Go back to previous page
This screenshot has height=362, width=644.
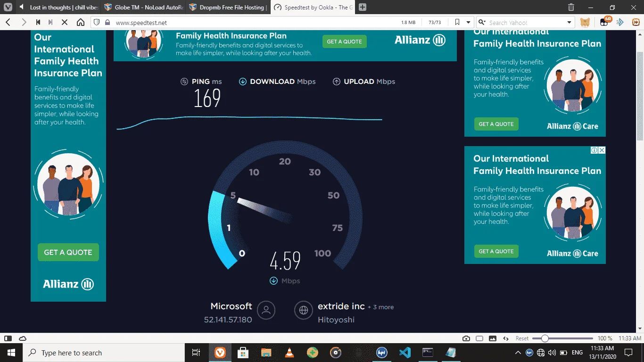(8, 22)
